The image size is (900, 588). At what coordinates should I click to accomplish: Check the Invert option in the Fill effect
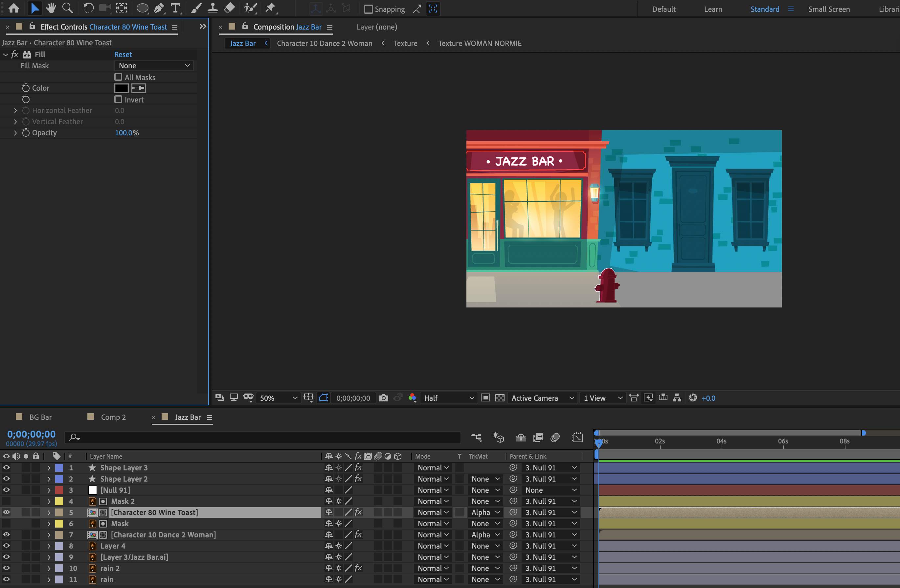click(x=118, y=100)
